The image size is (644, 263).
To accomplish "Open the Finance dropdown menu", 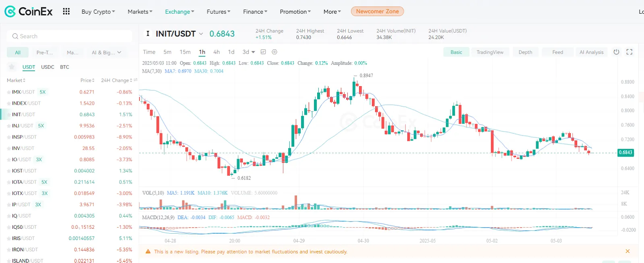I will pyautogui.click(x=255, y=12).
